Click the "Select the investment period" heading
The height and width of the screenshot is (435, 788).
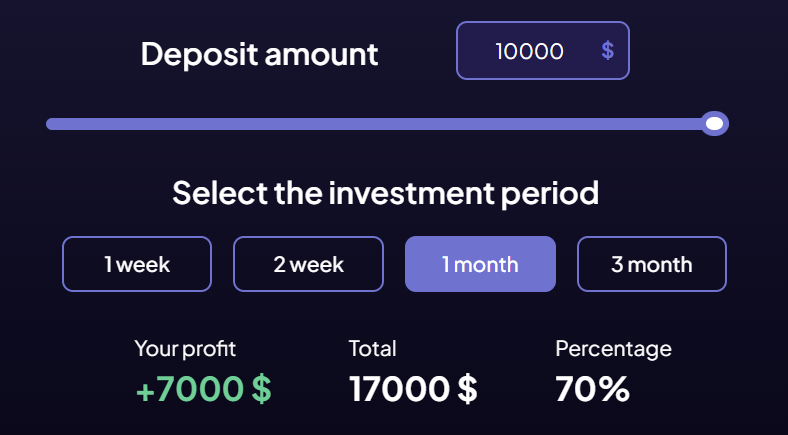pyautogui.click(x=385, y=192)
